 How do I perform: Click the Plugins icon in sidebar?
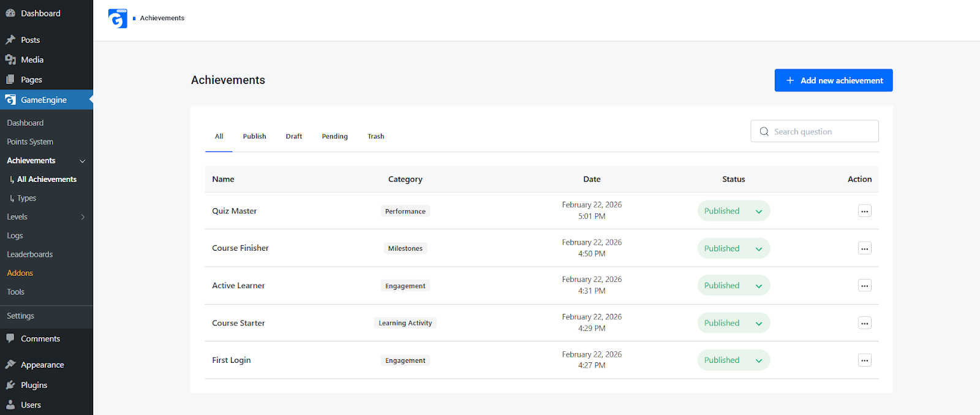pyautogui.click(x=10, y=385)
